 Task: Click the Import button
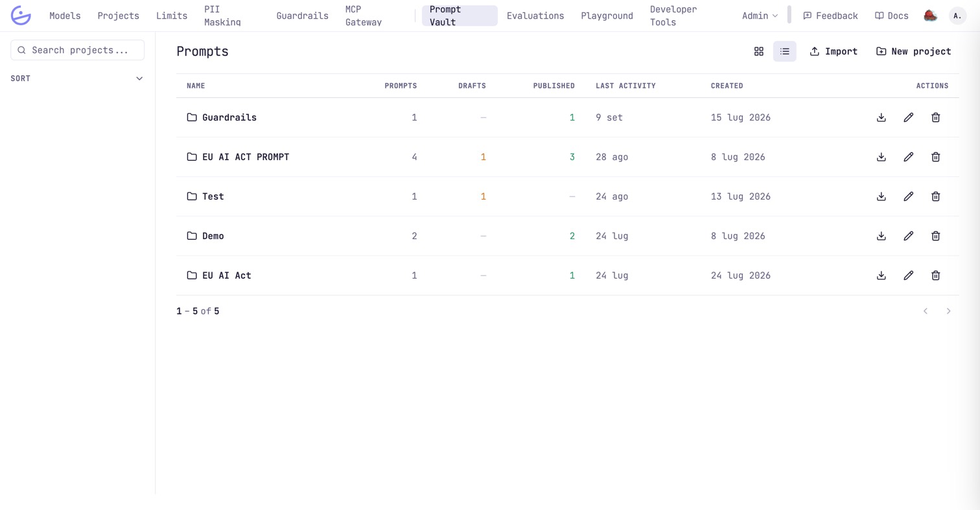coord(834,51)
